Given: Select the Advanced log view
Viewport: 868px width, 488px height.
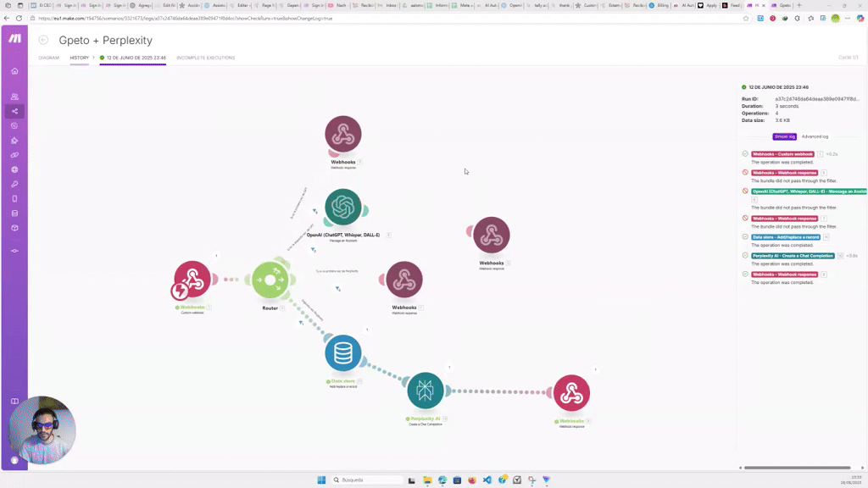Looking at the screenshot, I should 815,136.
